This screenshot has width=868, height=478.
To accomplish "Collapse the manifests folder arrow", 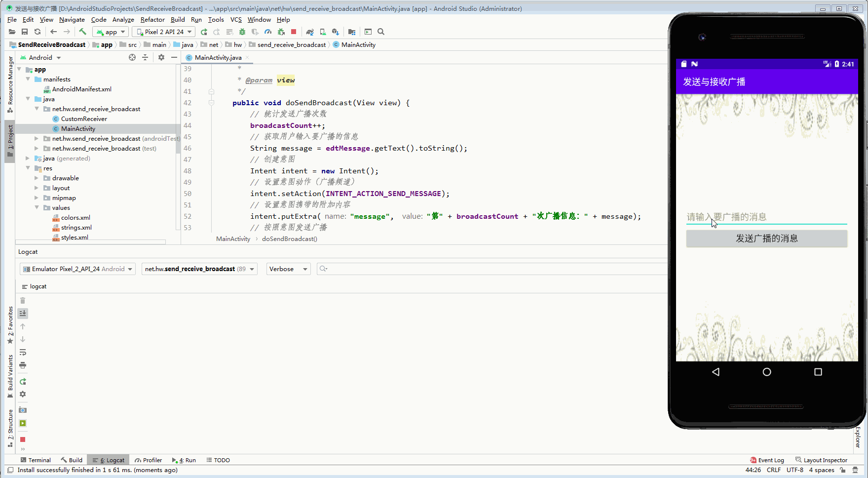I will click(28, 79).
